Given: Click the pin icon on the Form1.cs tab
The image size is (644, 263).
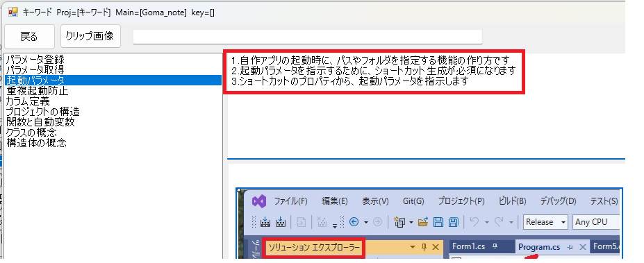Looking at the screenshot, I should click(x=495, y=246).
